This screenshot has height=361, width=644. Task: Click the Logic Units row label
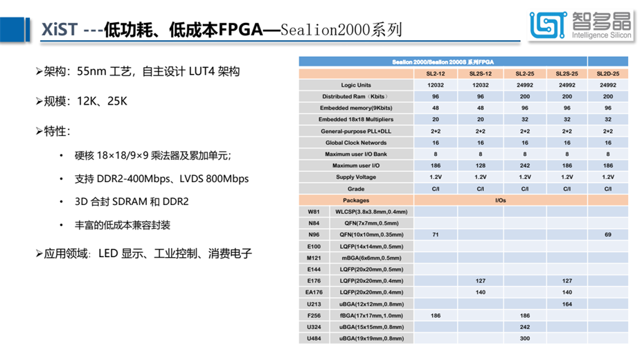coord(355,85)
